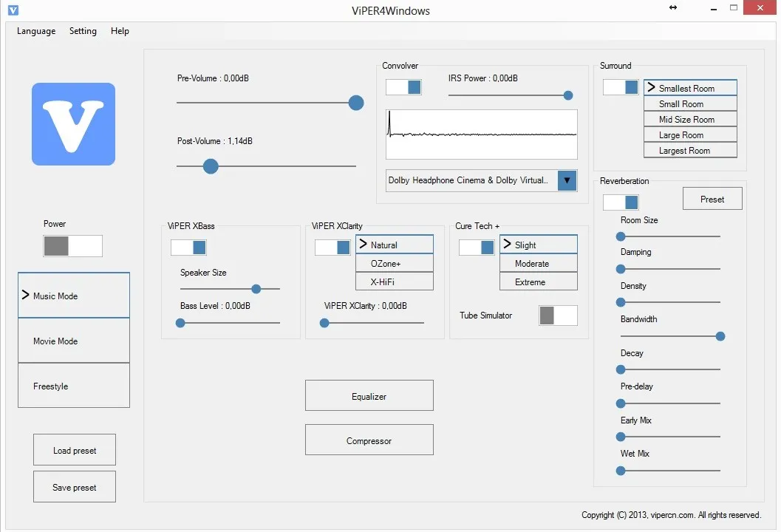Select the Large Room surround option
781x532 pixels.
click(x=690, y=135)
